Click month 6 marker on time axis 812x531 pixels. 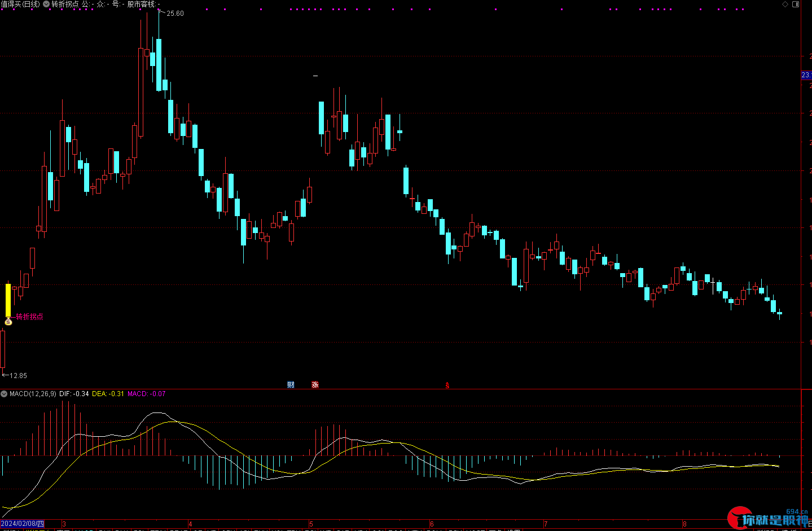point(432,524)
